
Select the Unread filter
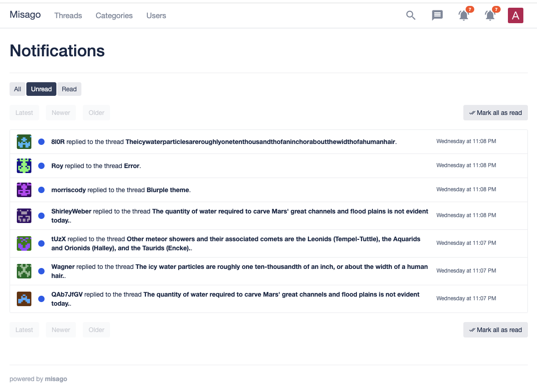point(41,89)
